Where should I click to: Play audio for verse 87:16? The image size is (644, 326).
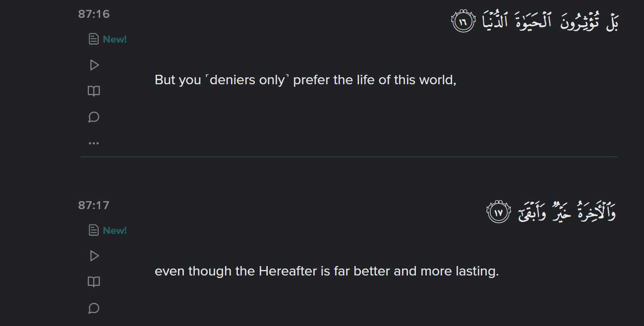coord(94,65)
